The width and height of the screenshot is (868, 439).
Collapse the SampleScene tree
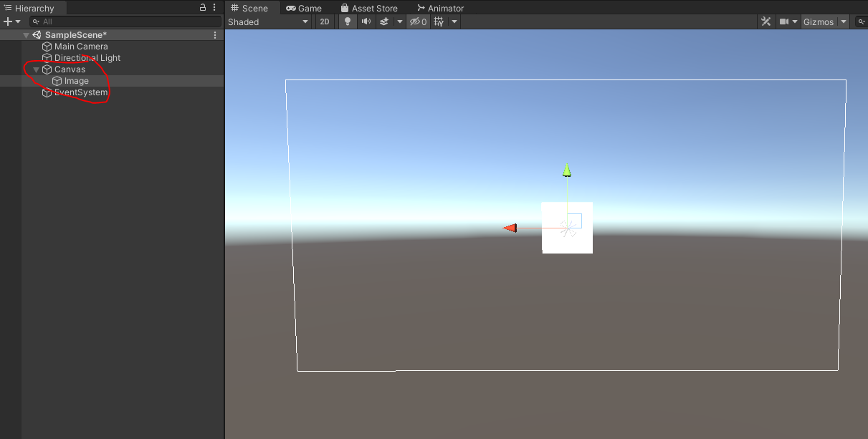click(27, 35)
